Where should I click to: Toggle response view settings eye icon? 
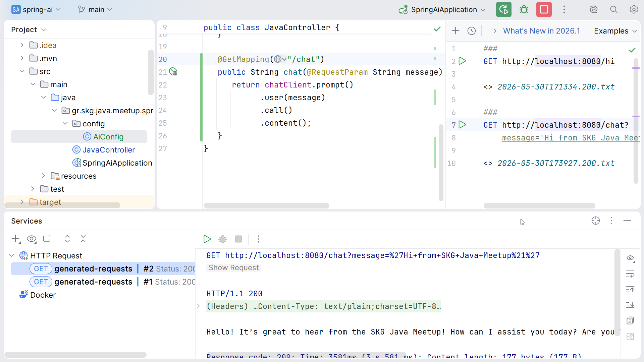pyautogui.click(x=630, y=258)
